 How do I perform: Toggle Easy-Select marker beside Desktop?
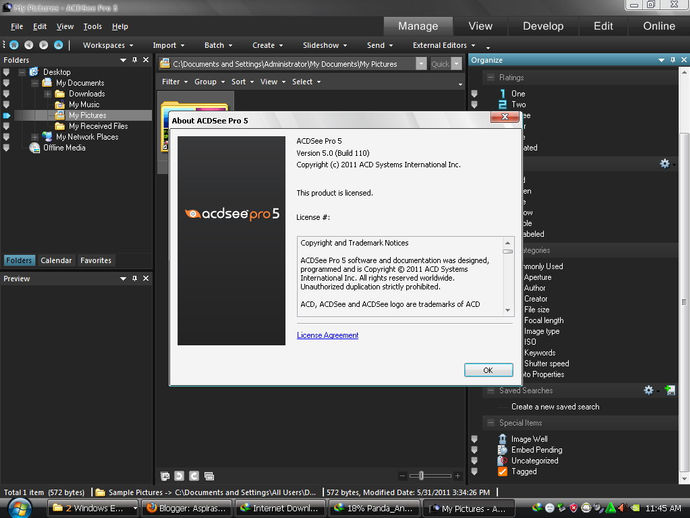click(6, 72)
